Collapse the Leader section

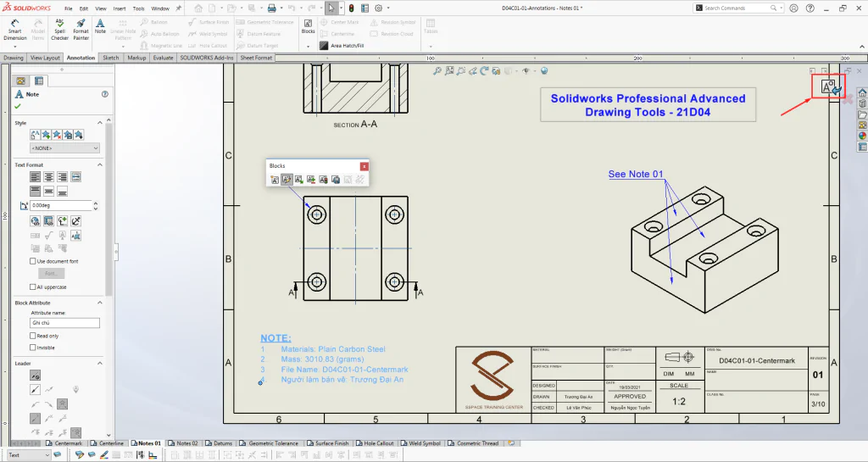point(100,364)
